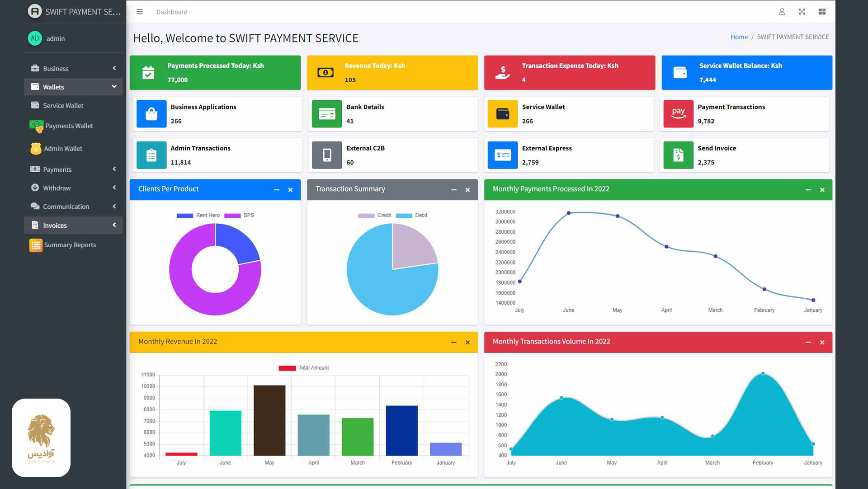868x489 pixels.
Task: Select the Invoices sidebar menu item
Action: [x=73, y=225]
